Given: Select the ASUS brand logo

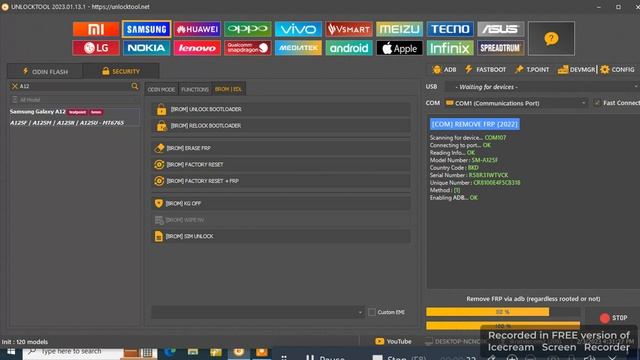Looking at the screenshot, I should click(x=500, y=29).
